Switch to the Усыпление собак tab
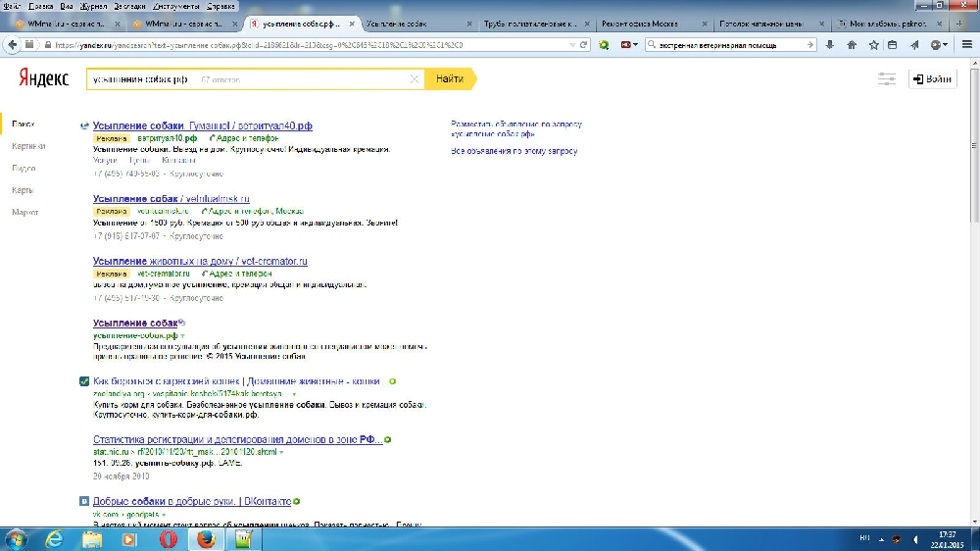 [x=418, y=24]
